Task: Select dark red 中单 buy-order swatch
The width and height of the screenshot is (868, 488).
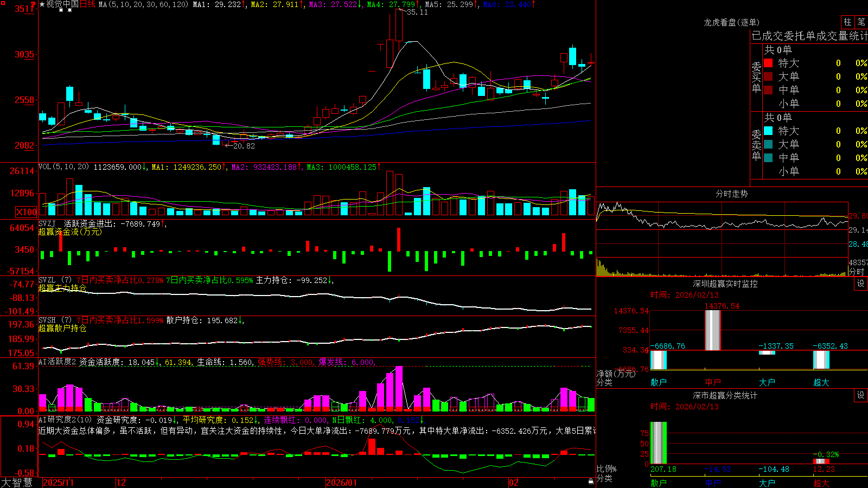Action: pos(768,90)
